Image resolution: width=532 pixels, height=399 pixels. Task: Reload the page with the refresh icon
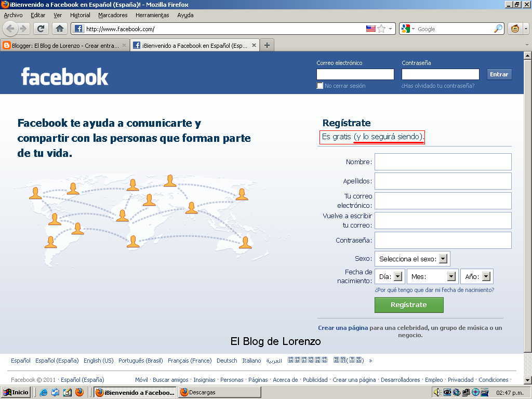coord(41,29)
